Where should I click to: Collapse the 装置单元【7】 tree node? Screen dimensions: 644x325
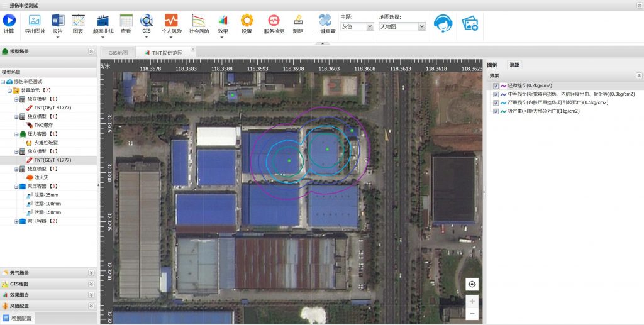[x=9, y=91]
